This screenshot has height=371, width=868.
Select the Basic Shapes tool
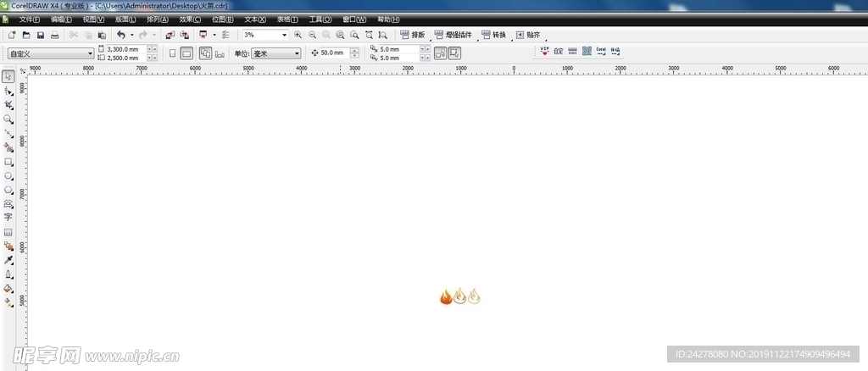tap(8, 204)
